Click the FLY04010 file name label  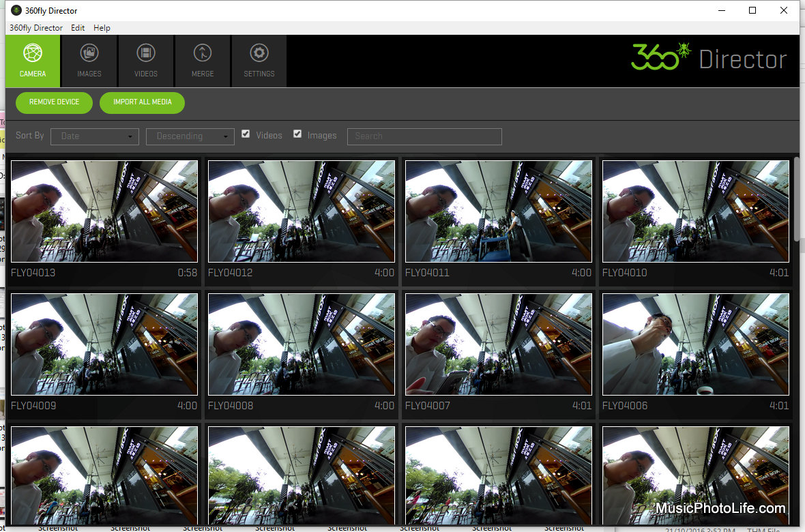[624, 273]
